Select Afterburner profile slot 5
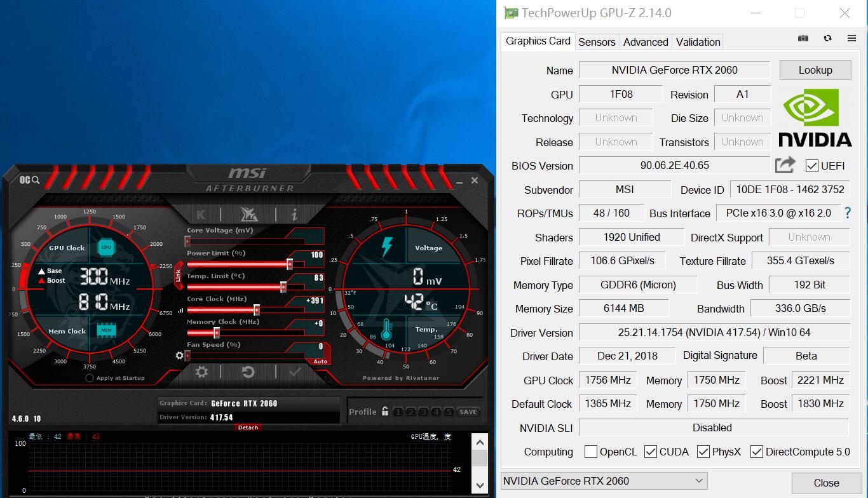Screen dimensions: 868x498 click(x=449, y=412)
